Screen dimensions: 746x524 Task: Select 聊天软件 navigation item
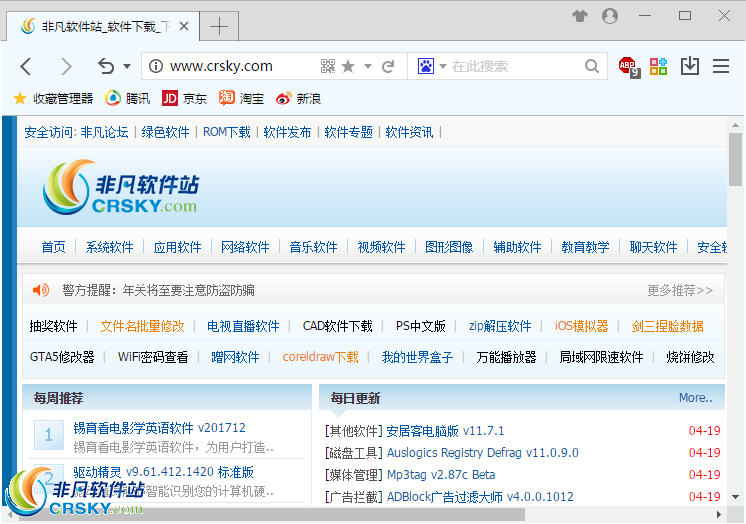point(653,247)
